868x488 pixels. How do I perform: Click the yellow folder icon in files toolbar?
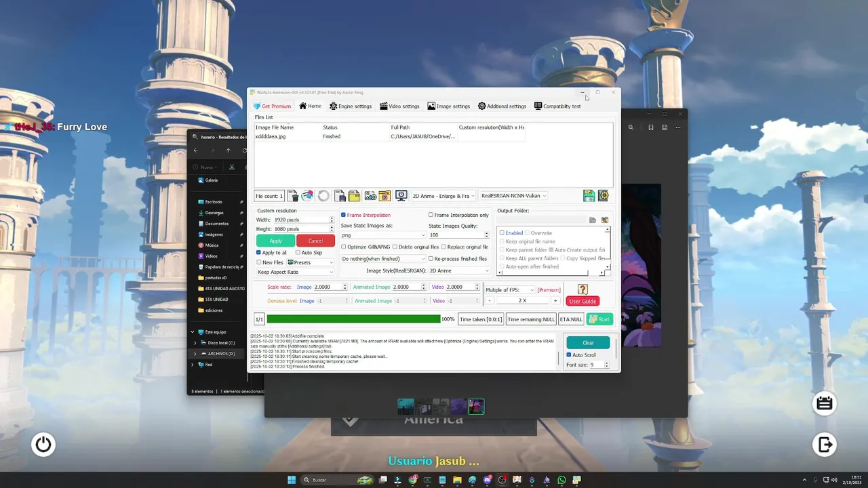(x=354, y=196)
